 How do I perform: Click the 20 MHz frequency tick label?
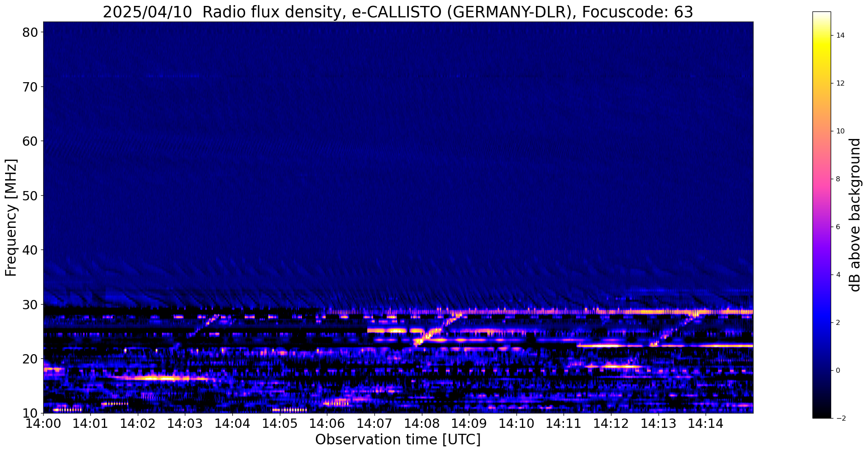30,359
